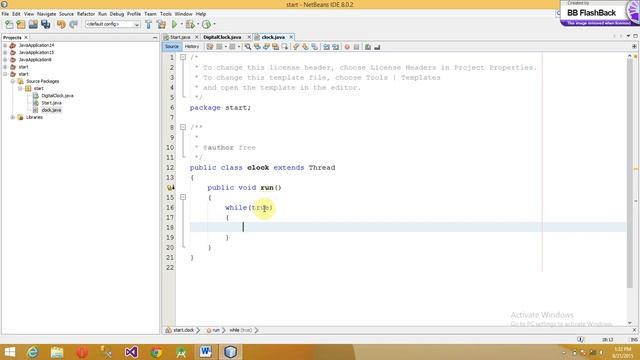
Task: Switch editor to History view
Action: 192,47
